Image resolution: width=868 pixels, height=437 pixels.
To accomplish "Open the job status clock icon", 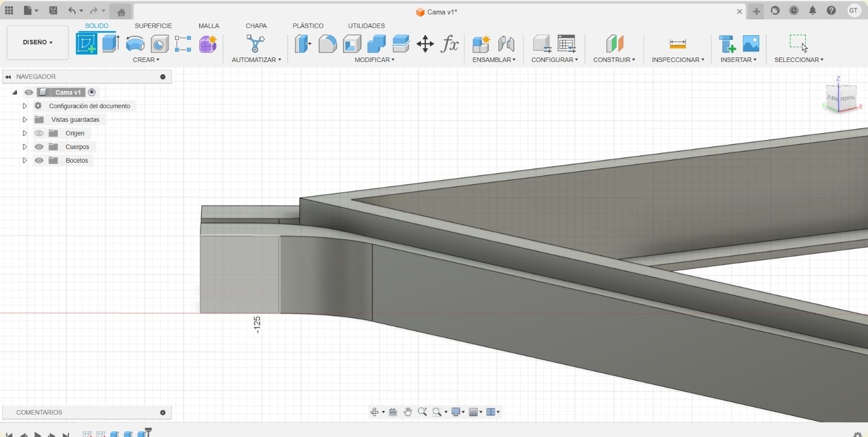I will [x=794, y=10].
